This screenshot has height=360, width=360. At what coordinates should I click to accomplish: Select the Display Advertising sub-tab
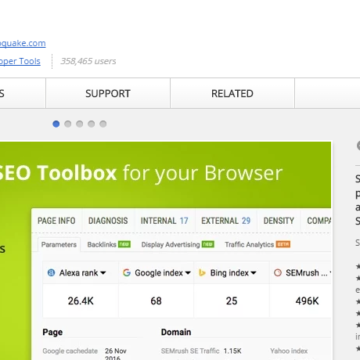pyautogui.click(x=170, y=245)
